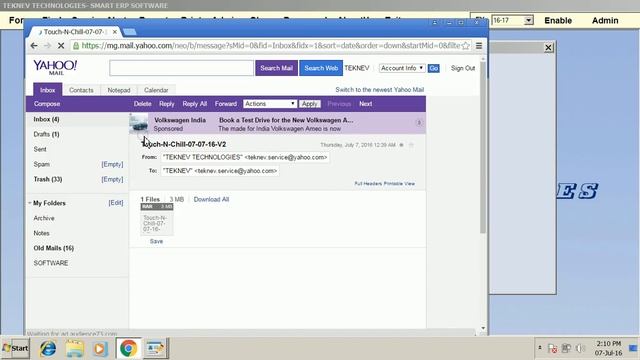Click the network icon in the tray
Image resolution: width=640 pixels, height=360 pixels.
[x=566, y=348]
